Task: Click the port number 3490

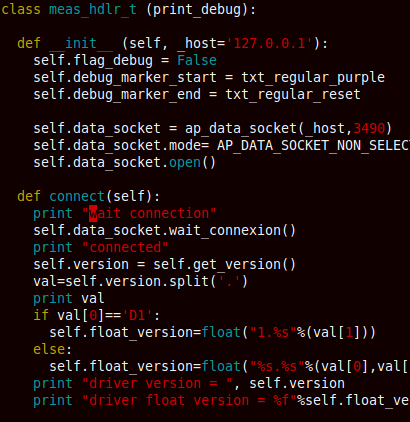Action: pos(369,128)
